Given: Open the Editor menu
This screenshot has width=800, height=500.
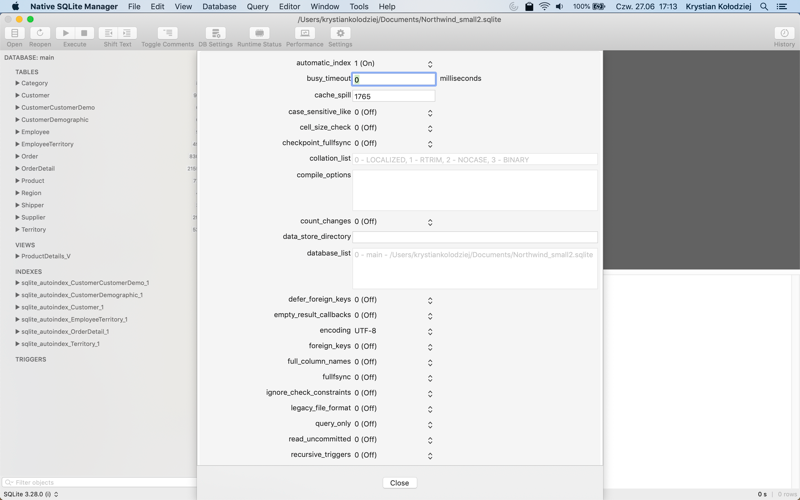Looking at the screenshot, I should tap(290, 6).
